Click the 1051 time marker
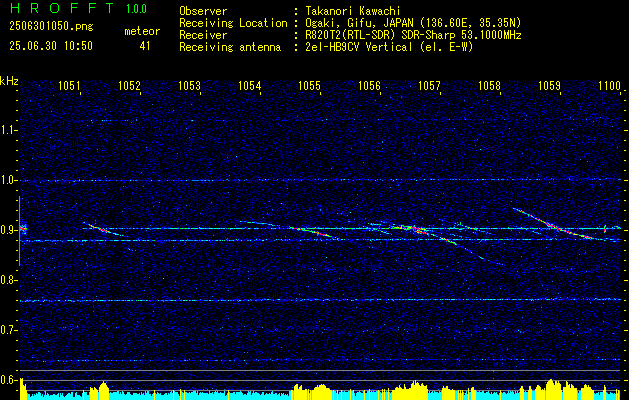Screen dimensions: 629x400 (x=69, y=85)
